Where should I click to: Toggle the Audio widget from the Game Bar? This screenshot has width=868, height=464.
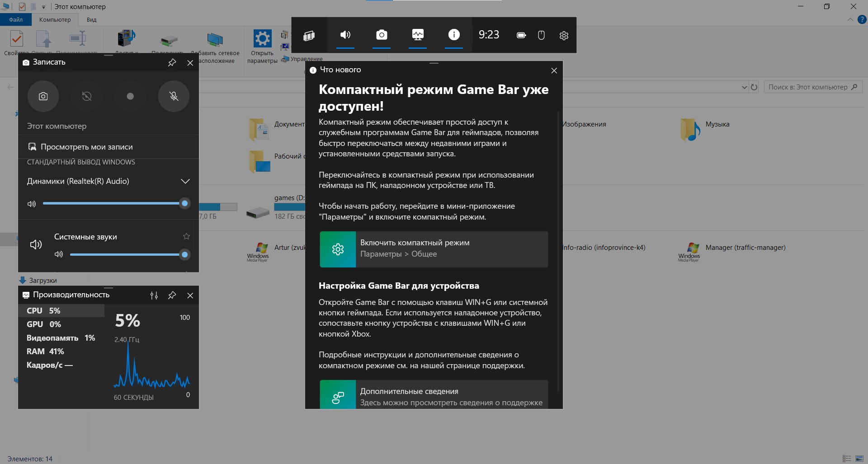(345, 35)
